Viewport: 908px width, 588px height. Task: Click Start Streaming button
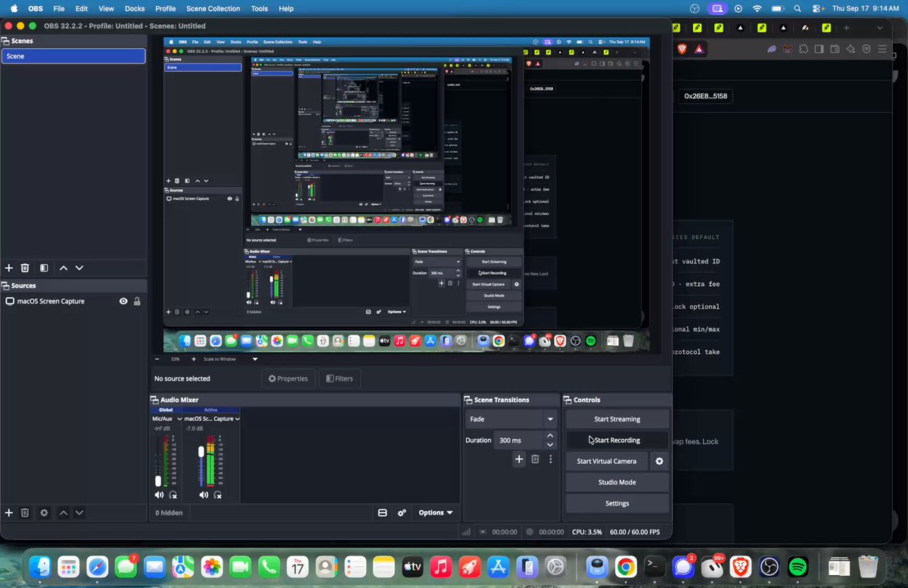pyautogui.click(x=617, y=418)
